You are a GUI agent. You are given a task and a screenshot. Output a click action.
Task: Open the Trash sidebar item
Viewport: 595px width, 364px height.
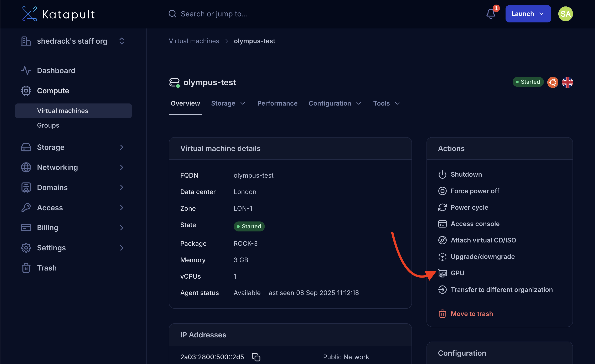point(47,268)
